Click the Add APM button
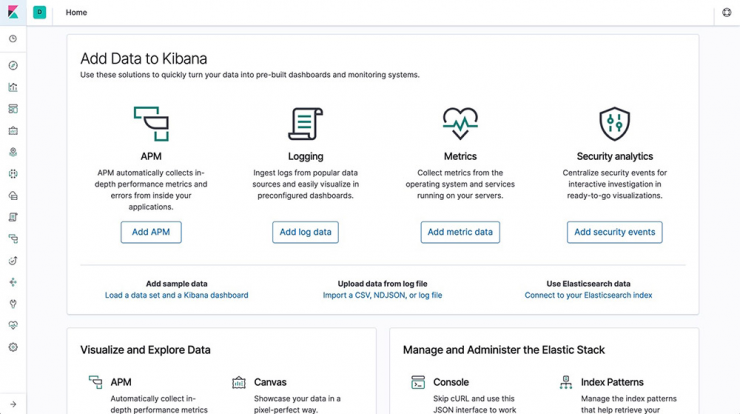 [151, 232]
